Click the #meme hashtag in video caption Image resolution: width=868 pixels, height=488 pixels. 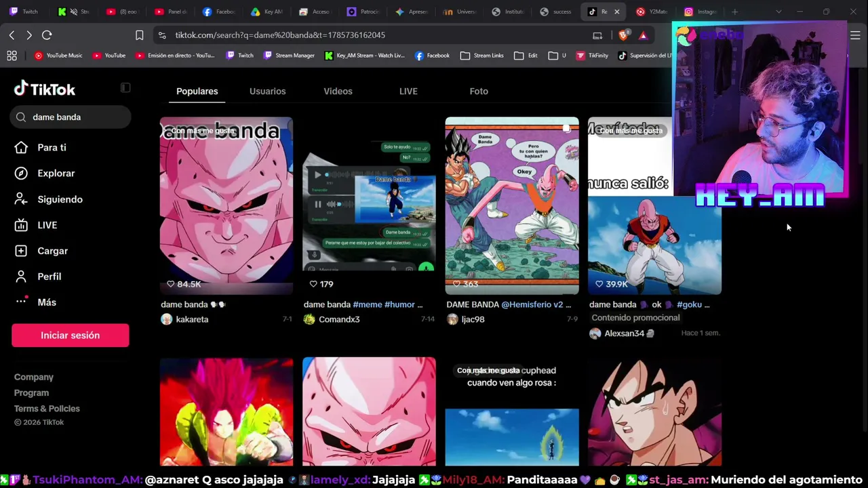pos(368,305)
